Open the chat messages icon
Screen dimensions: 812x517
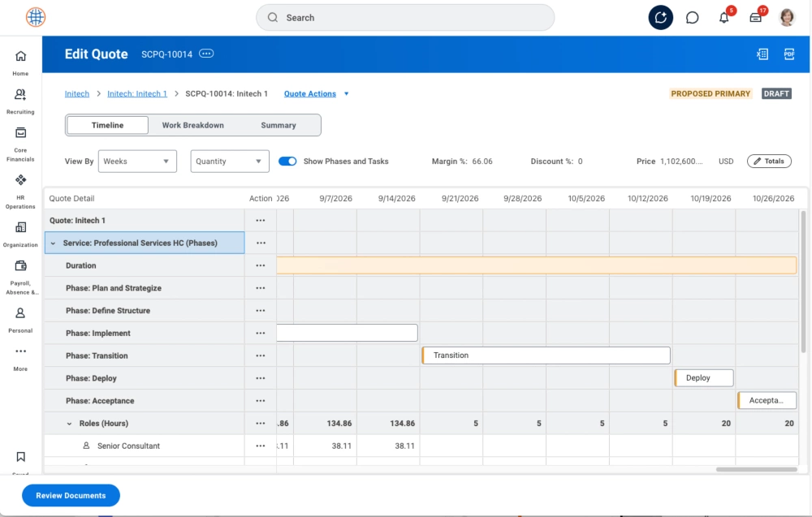693,18
